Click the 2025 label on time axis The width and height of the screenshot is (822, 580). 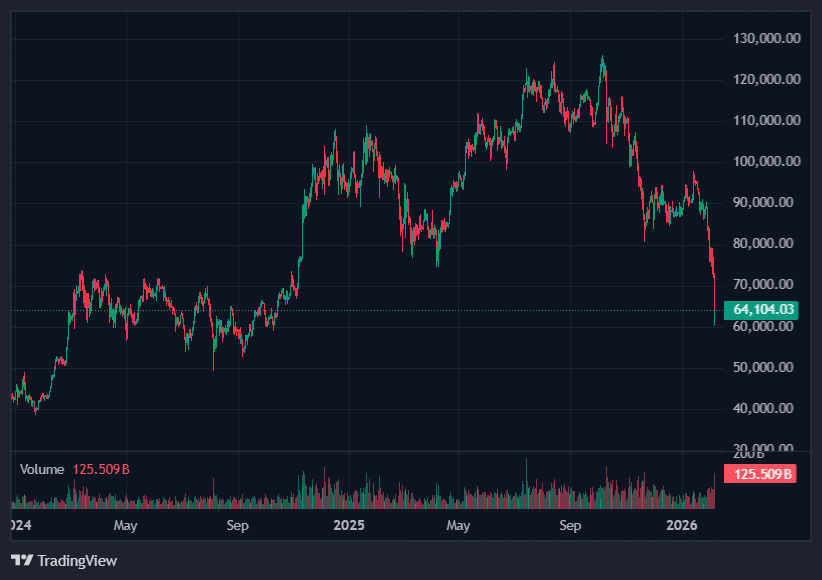click(x=349, y=525)
